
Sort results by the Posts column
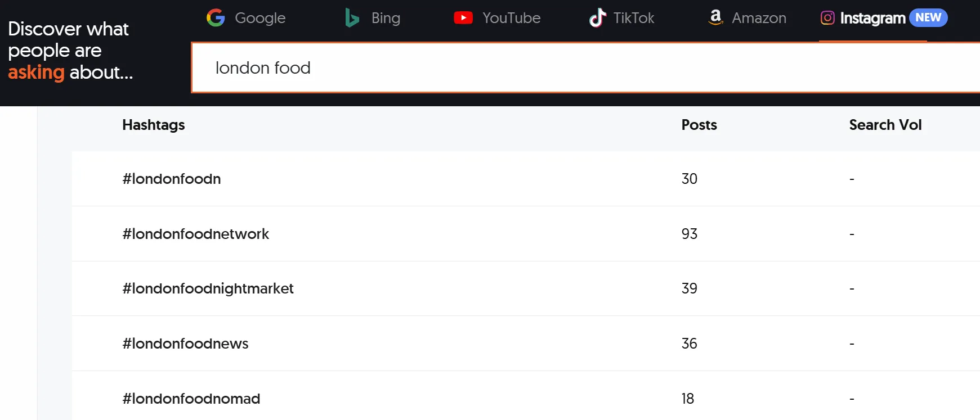[699, 125]
